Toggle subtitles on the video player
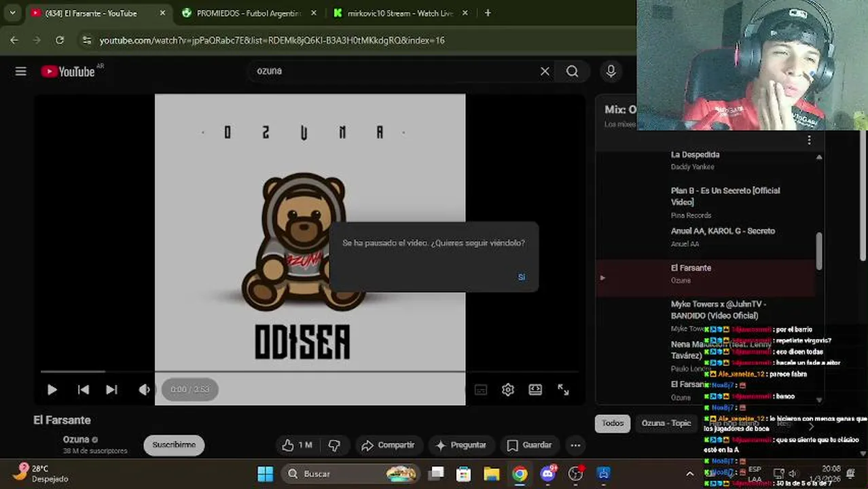 click(481, 390)
